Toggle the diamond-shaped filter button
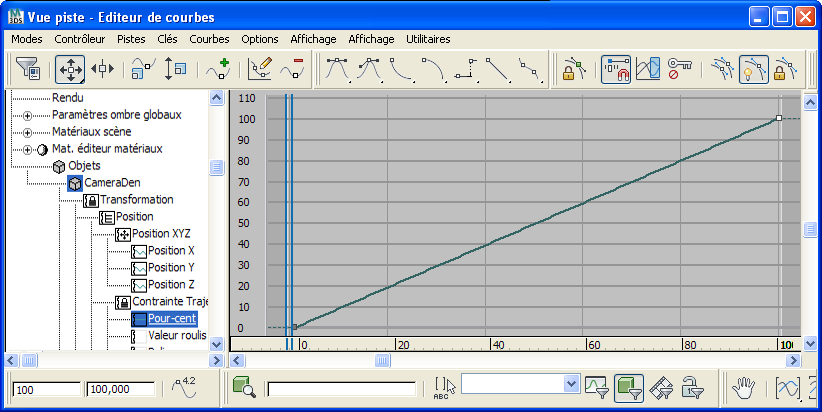The image size is (822, 412). [x=661, y=388]
